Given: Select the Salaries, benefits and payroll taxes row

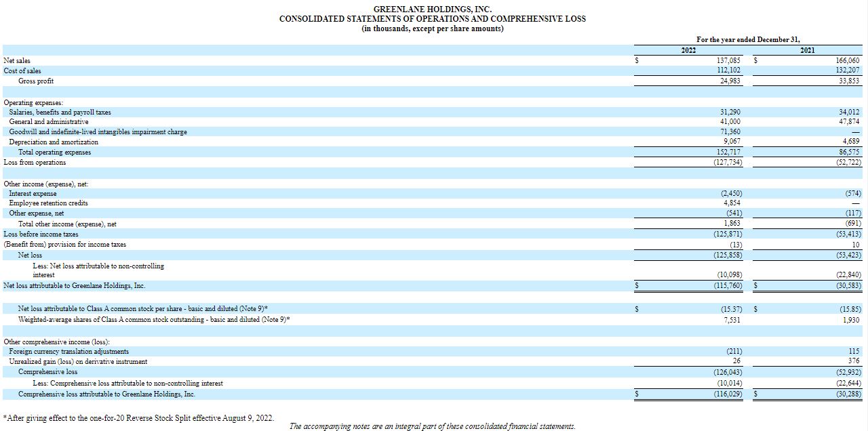Looking at the screenshot, I should (x=60, y=112).
